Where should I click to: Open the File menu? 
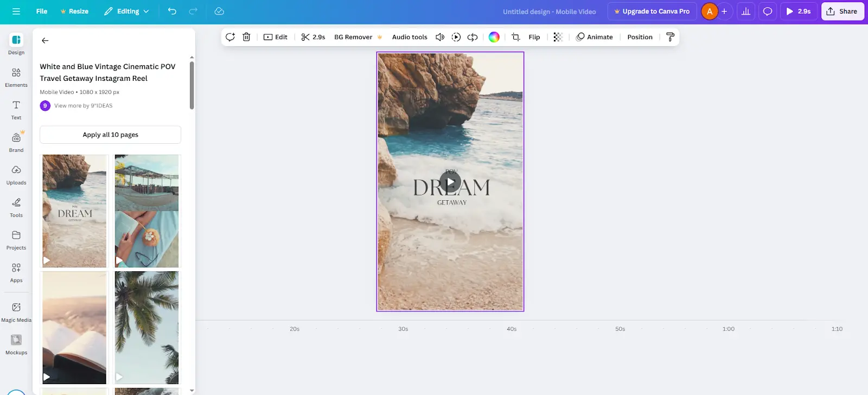pos(42,11)
